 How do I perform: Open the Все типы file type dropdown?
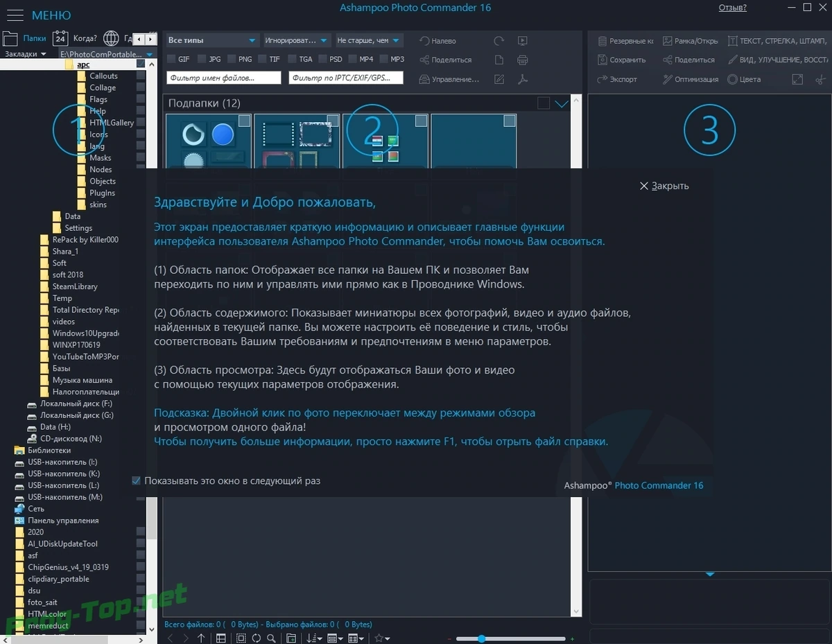[212, 41]
